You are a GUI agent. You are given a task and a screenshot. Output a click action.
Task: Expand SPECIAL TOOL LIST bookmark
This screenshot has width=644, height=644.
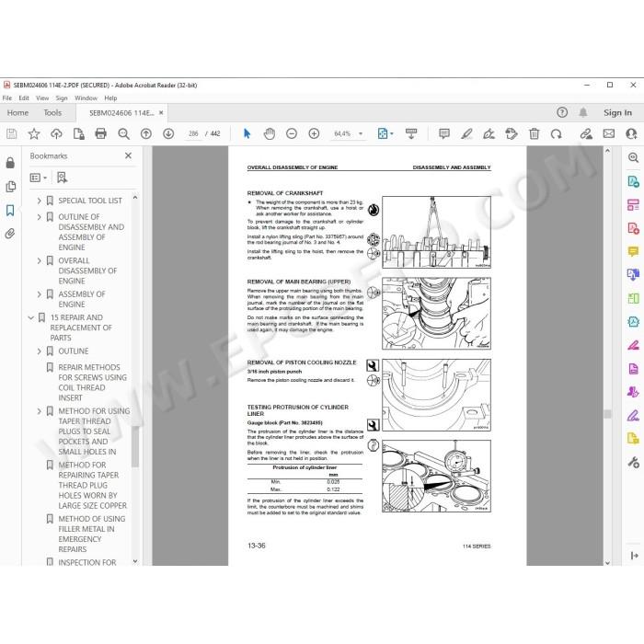39,201
